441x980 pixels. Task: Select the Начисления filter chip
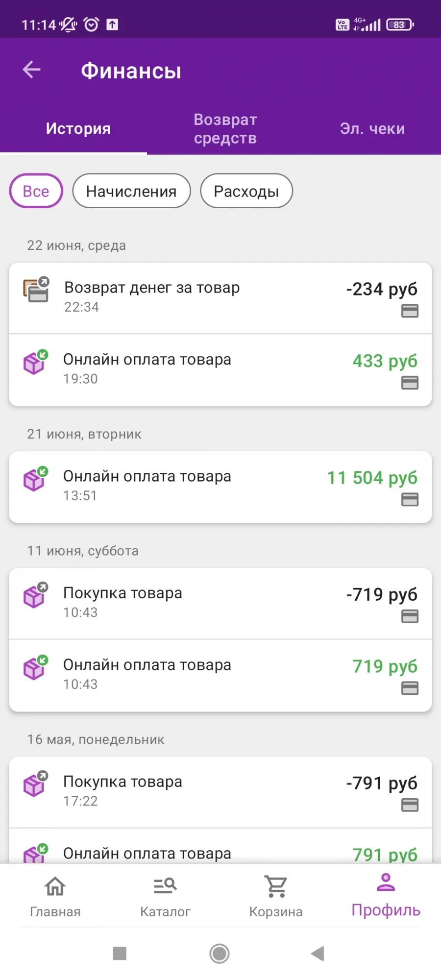tap(131, 191)
